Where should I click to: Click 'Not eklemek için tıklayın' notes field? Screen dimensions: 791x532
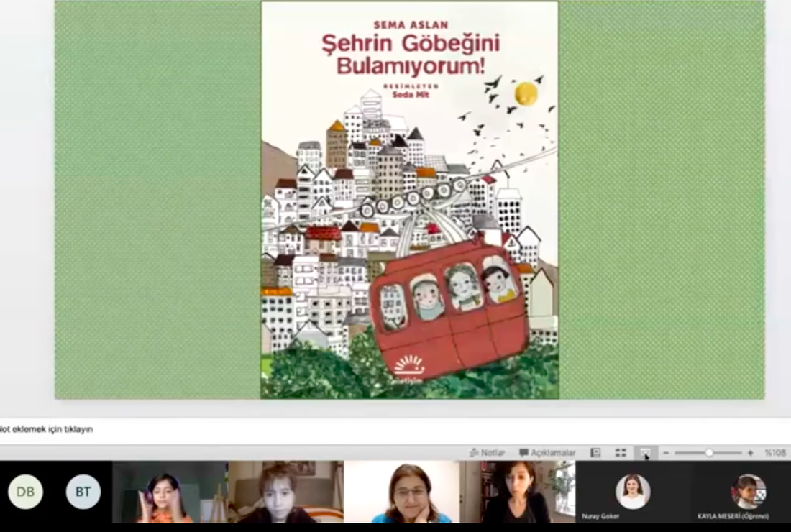click(x=395, y=430)
